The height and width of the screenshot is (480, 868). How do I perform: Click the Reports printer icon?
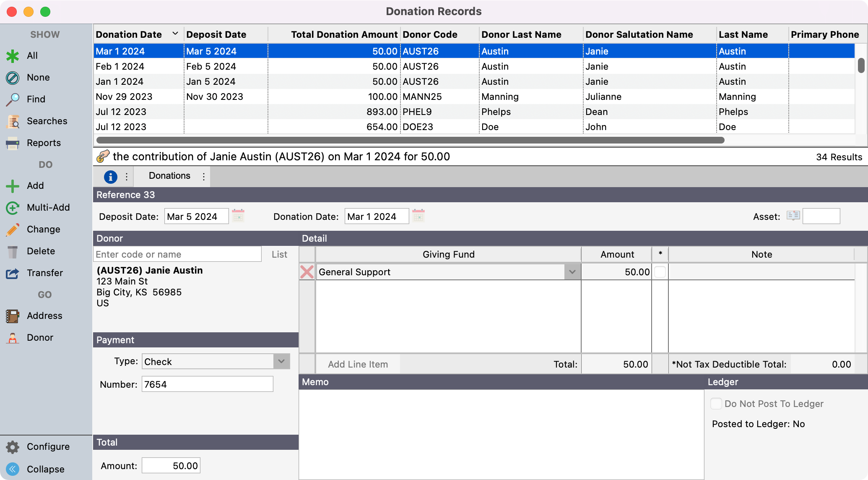tap(13, 143)
